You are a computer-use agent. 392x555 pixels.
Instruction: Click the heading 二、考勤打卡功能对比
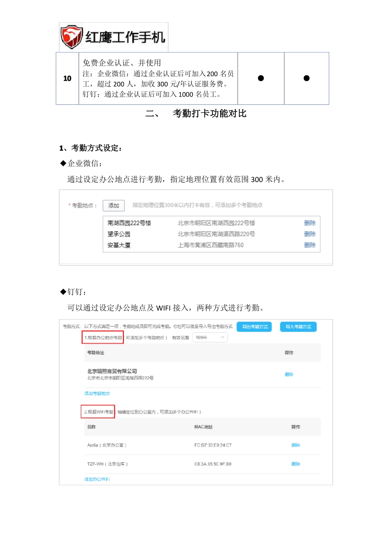196,114
